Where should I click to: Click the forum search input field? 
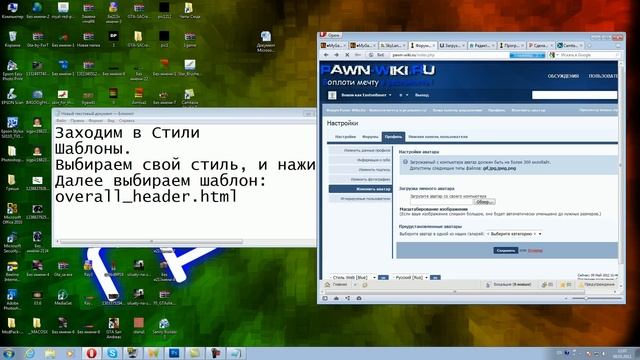[x=574, y=95]
